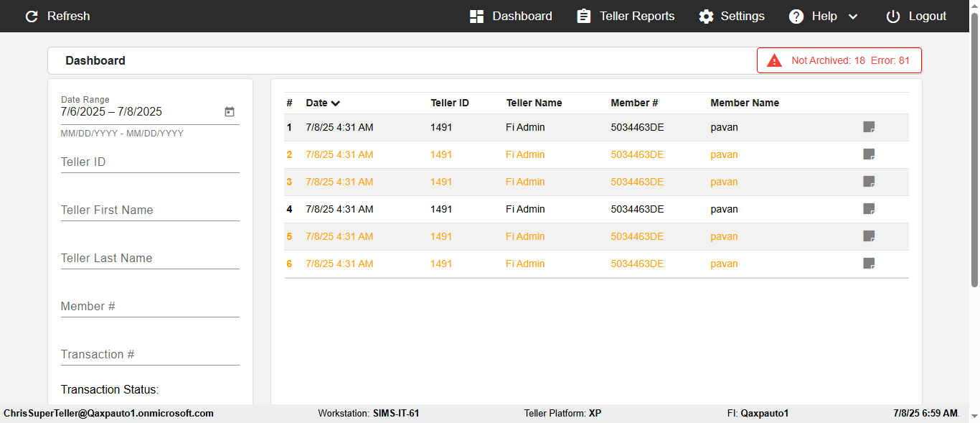Toggle Date column sort arrow
980x423 pixels.
point(336,103)
